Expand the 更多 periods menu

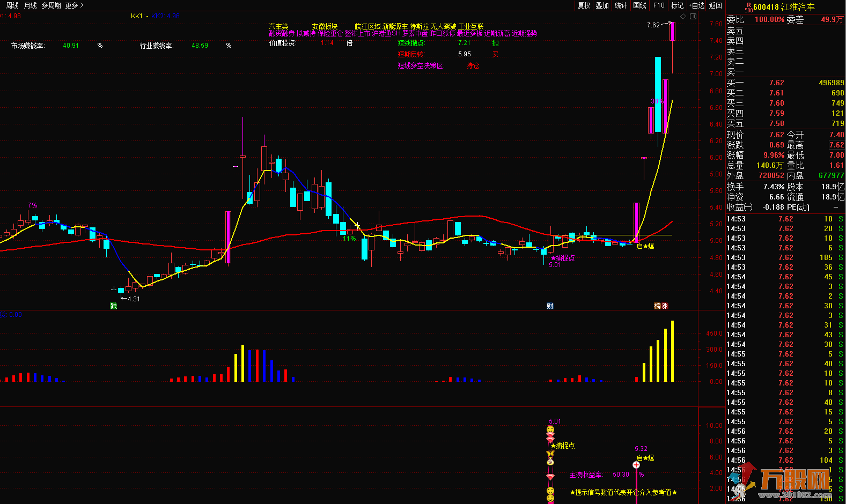[74, 5]
